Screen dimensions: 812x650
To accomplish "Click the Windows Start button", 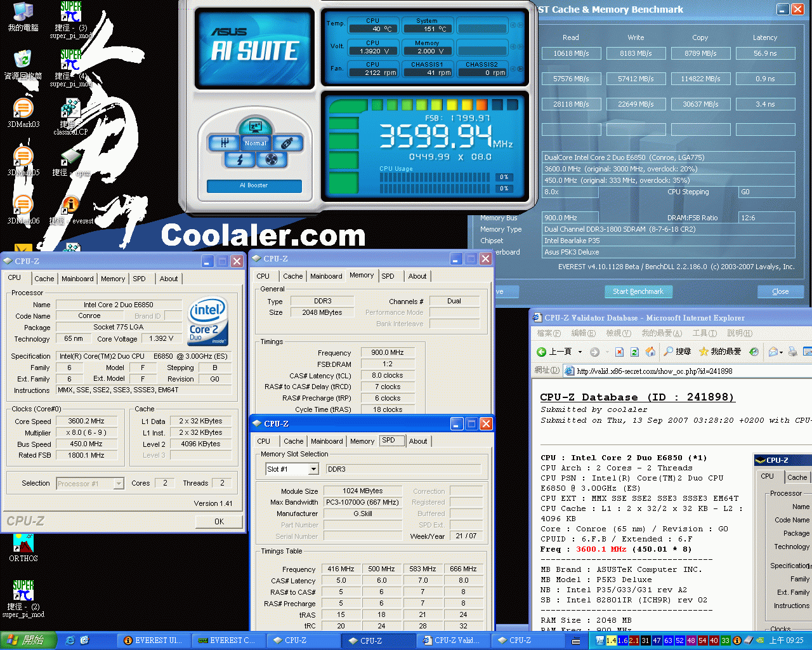I will [x=28, y=640].
